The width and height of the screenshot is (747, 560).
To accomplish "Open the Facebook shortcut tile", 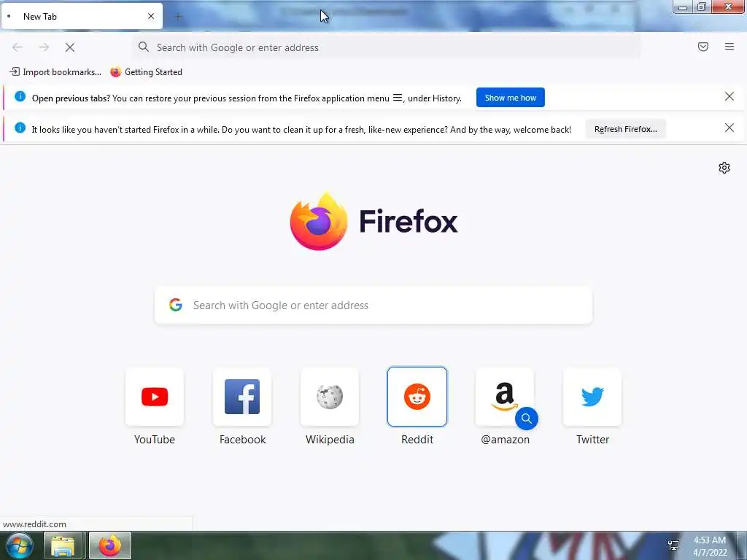I will 242,397.
